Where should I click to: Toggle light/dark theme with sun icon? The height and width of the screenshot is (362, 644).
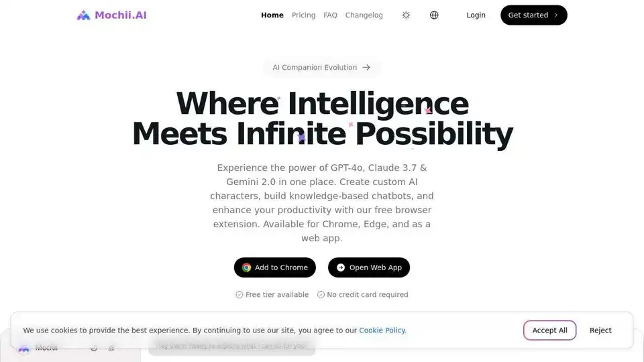[406, 15]
